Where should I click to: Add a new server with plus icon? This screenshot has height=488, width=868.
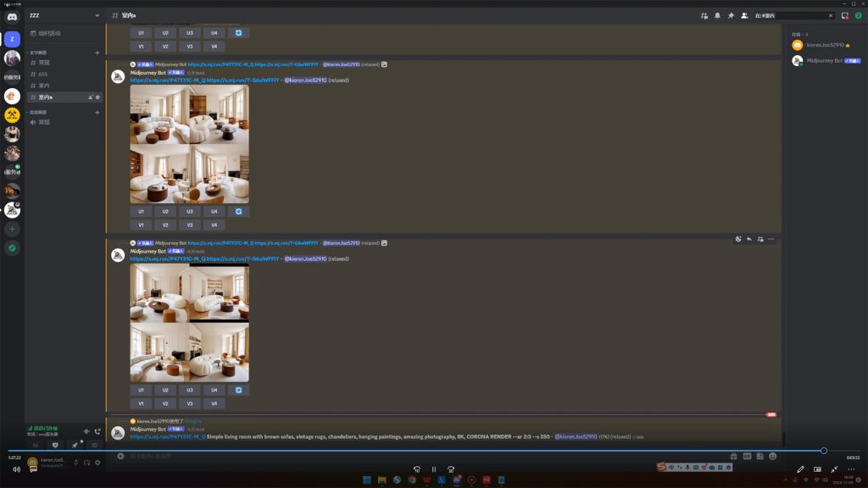coord(12,230)
